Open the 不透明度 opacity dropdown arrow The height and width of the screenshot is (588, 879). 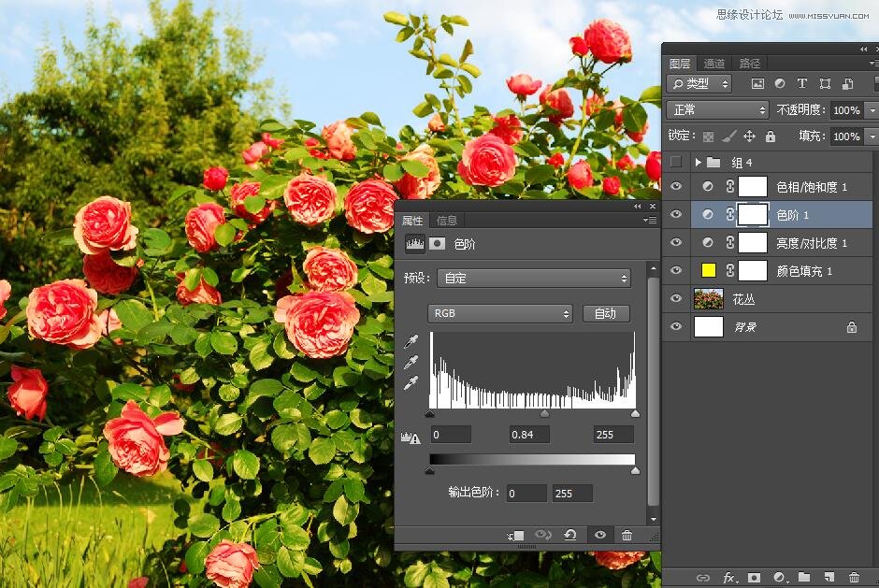[x=872, y=110]
